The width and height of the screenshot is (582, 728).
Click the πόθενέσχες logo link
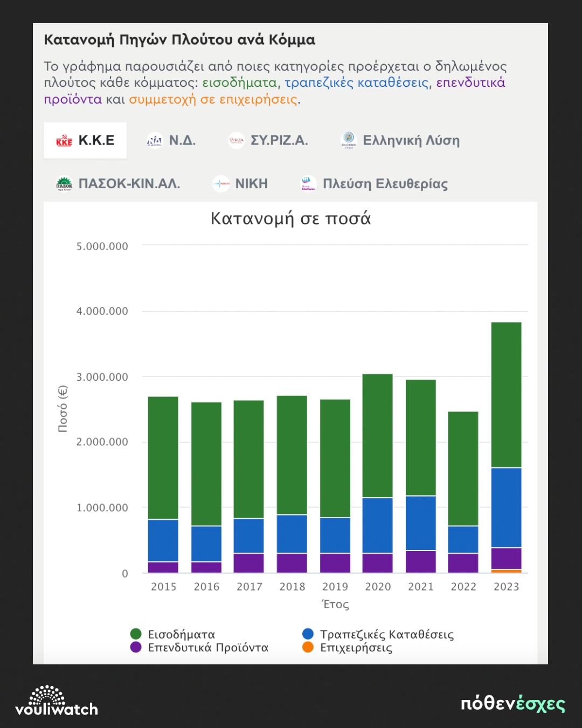512,703
